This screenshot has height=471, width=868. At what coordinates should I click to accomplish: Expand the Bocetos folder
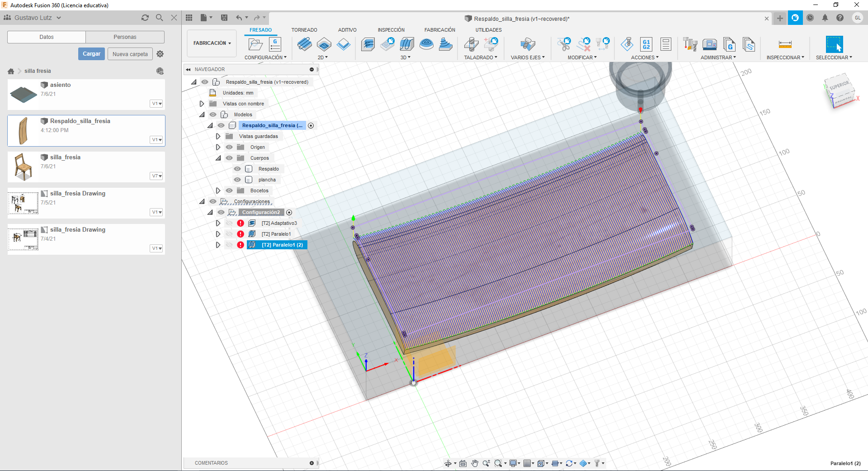(x=218, y=190)
